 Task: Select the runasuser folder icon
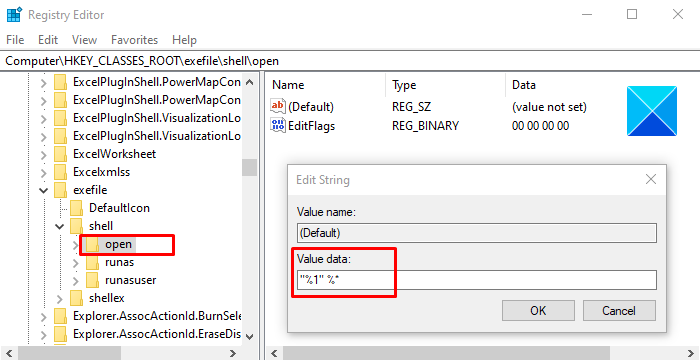coord(92,280)
